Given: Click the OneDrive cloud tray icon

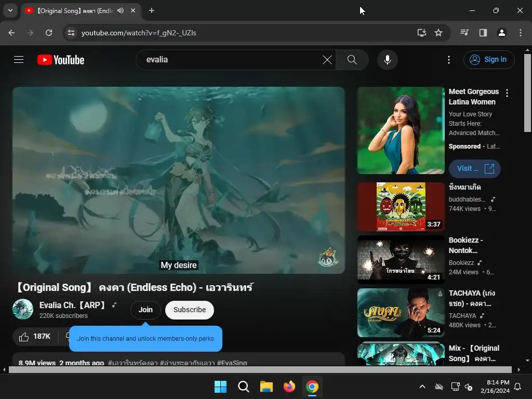Looking at the screenshot, I should tap(439, 387).
